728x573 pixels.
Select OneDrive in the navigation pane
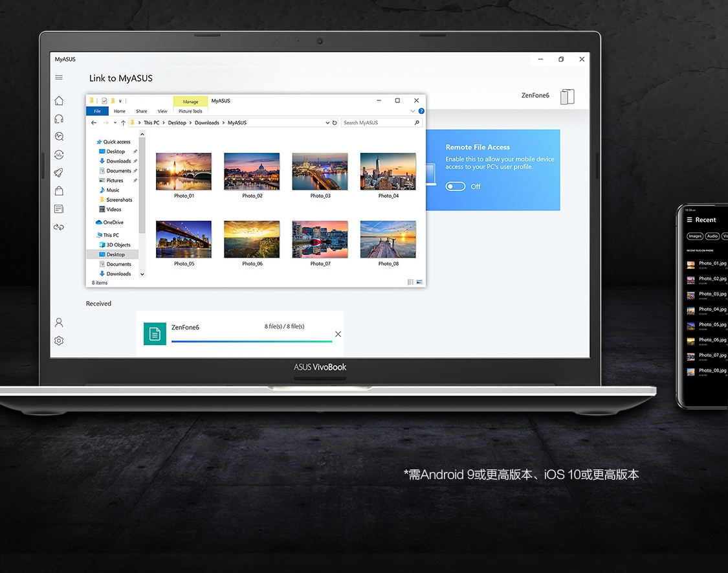[x=113, y=222]
